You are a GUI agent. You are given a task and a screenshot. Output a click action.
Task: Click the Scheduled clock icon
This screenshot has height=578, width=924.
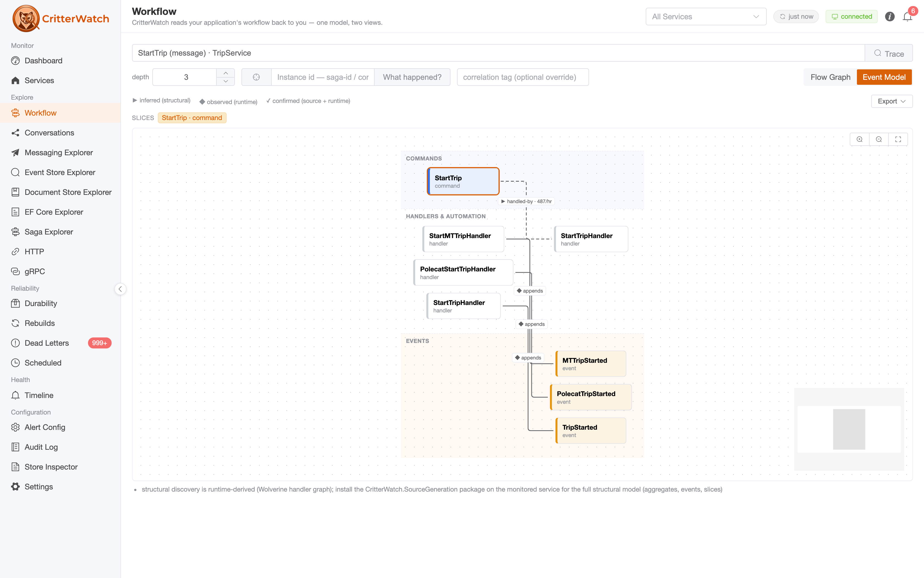point(15,363)
